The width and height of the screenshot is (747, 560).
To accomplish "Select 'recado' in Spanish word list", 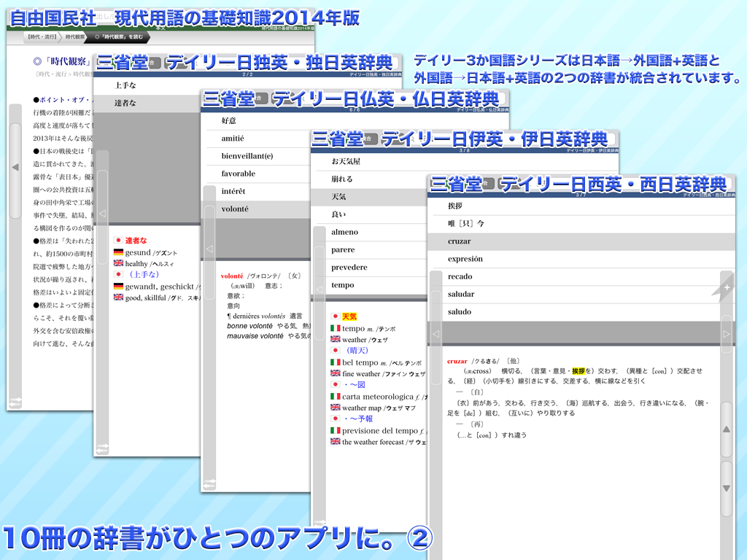I will coord(581,276).
